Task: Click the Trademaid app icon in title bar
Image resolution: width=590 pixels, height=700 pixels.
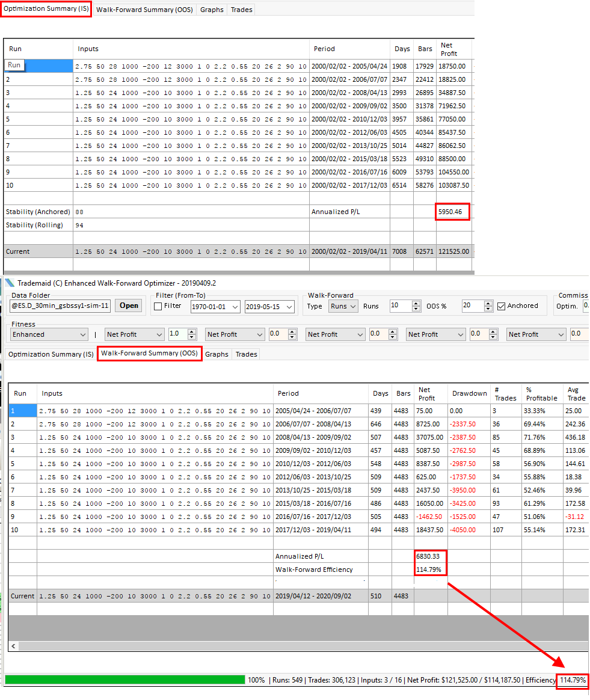Action: pos(9,283)
